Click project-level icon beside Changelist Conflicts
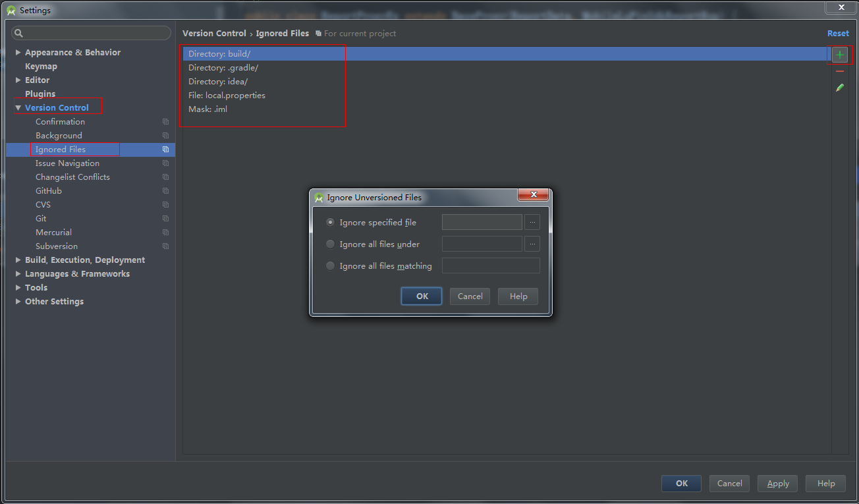Screen dimensions: 859x504 coord(165,177)
